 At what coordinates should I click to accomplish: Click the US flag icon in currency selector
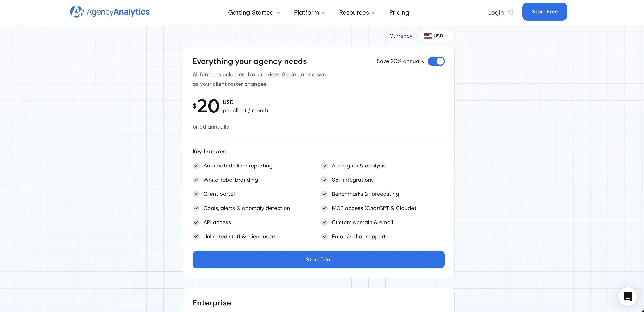pyautogui.click(x=428, y=36)
